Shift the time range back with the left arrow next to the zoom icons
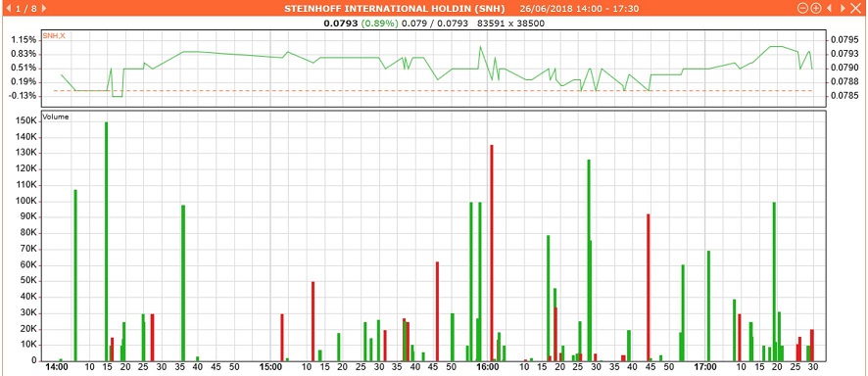 pyautogui.click(x=829, y=8)
